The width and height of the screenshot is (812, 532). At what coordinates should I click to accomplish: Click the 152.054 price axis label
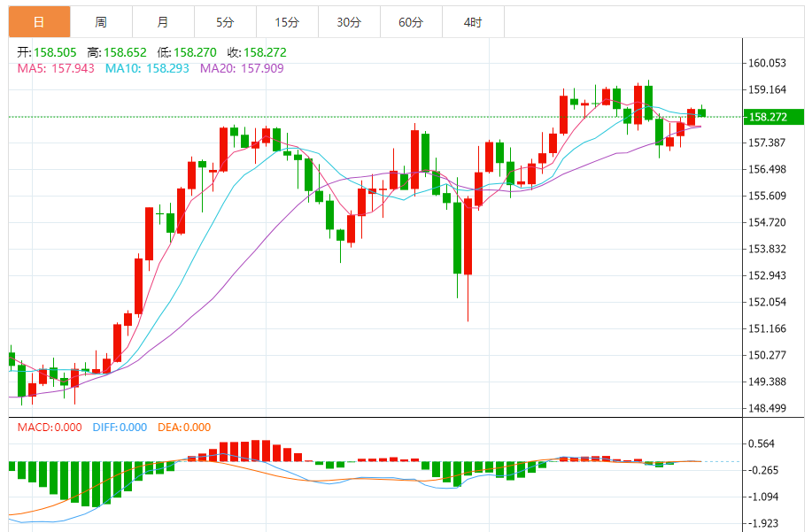[x=768, y=302]
